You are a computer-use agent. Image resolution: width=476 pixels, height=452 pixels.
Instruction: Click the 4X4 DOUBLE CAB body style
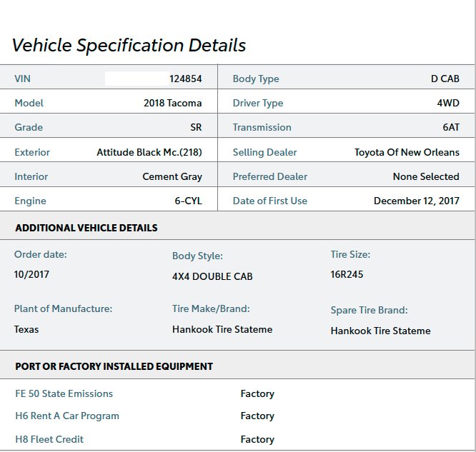pyautogui.click(x=212, y=276)
